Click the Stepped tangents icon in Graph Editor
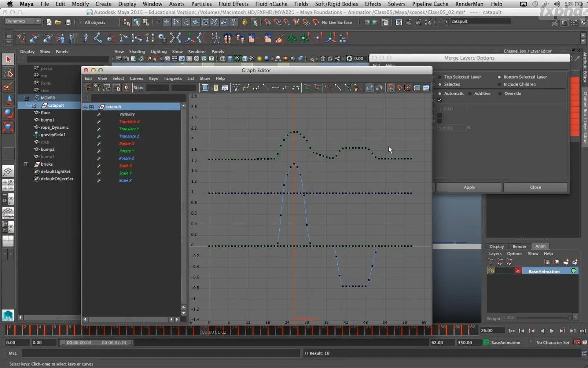This screenshot has height=368, width=588. click(x=285, y=88)
